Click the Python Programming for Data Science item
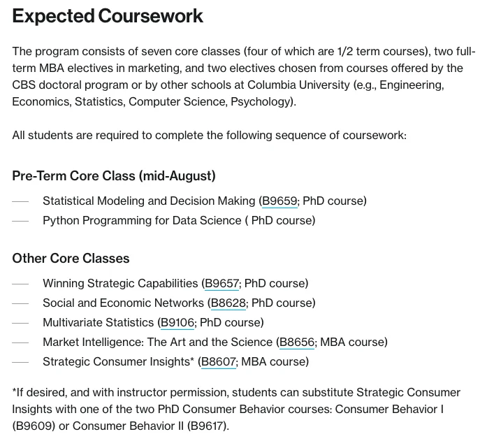Image resolution: width=494 pixels, height=448 pixels. tap(141, 221)
